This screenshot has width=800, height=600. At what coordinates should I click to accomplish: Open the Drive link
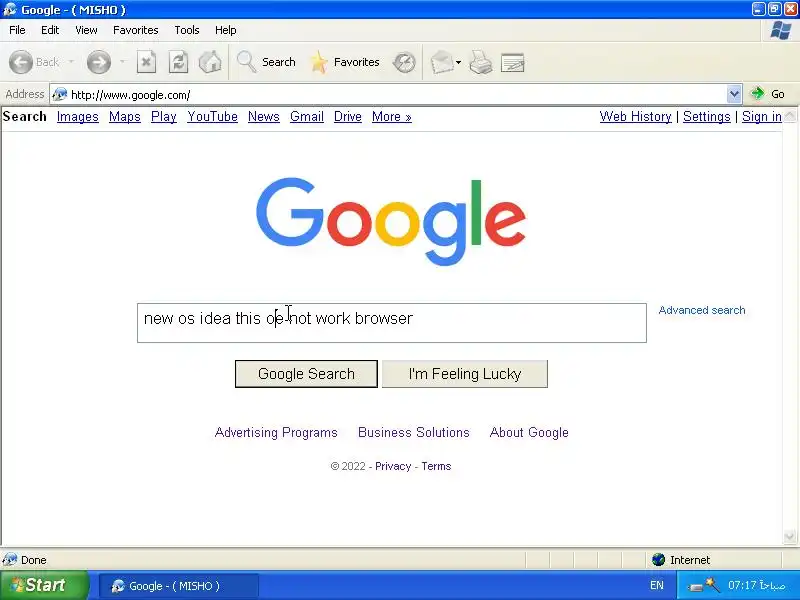[347, 117]
